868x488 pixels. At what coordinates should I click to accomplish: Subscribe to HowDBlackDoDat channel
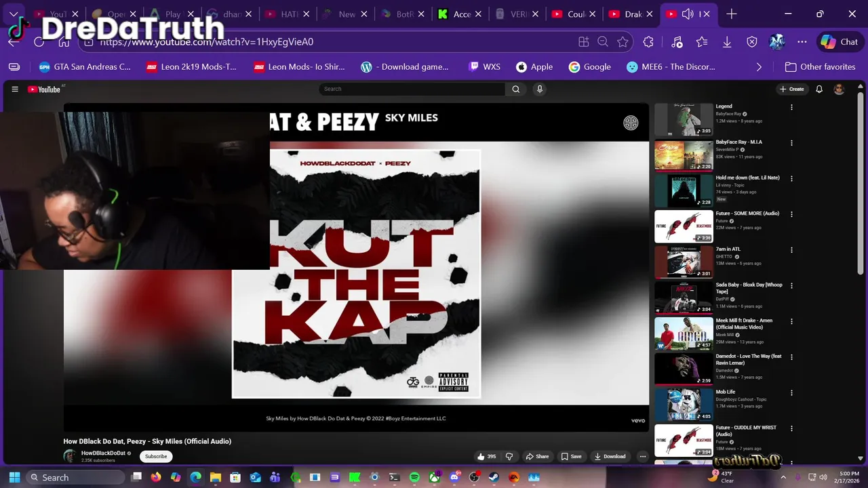pyautogui.click(x=156, y=456)
